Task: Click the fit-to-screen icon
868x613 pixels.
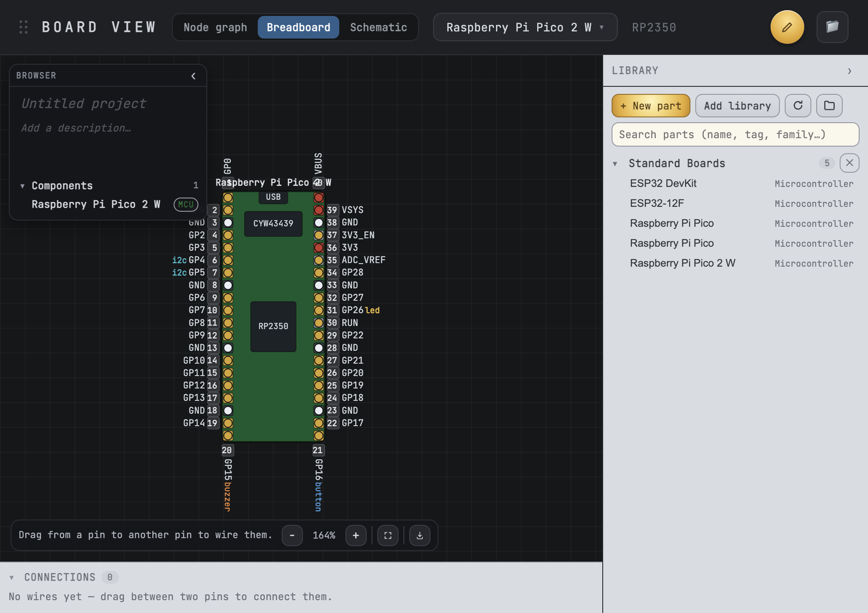Action: pyautogui.click(x=388, y=535)
